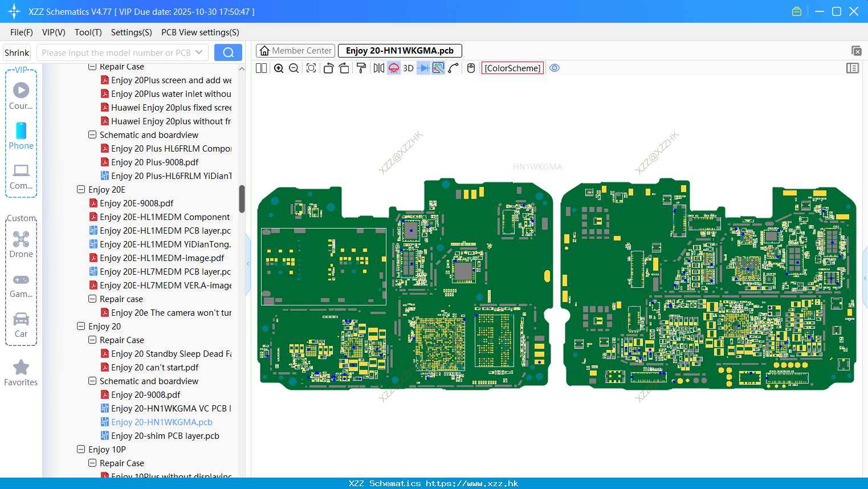Image resolution: width=868 pixels, height=489 pixels.
Task: Open Enjoy 20E-HL1MEDM-image.pdf
Action: (162, 258)
